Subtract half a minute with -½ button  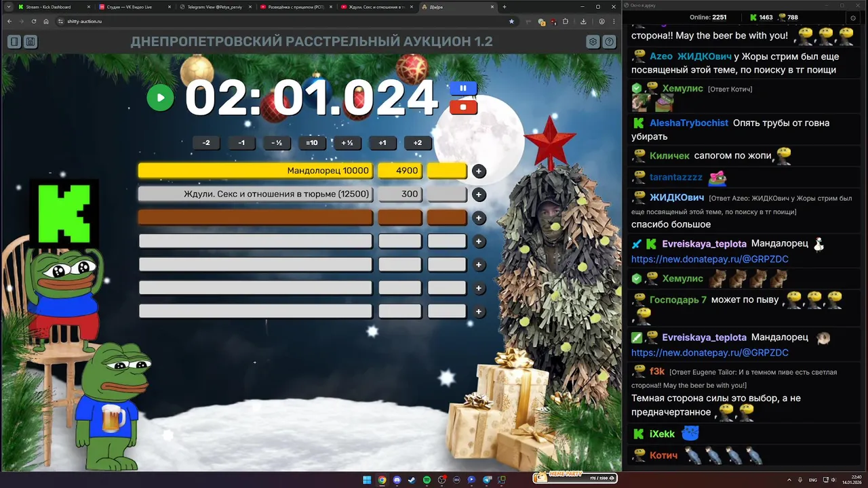coord(277,143)
